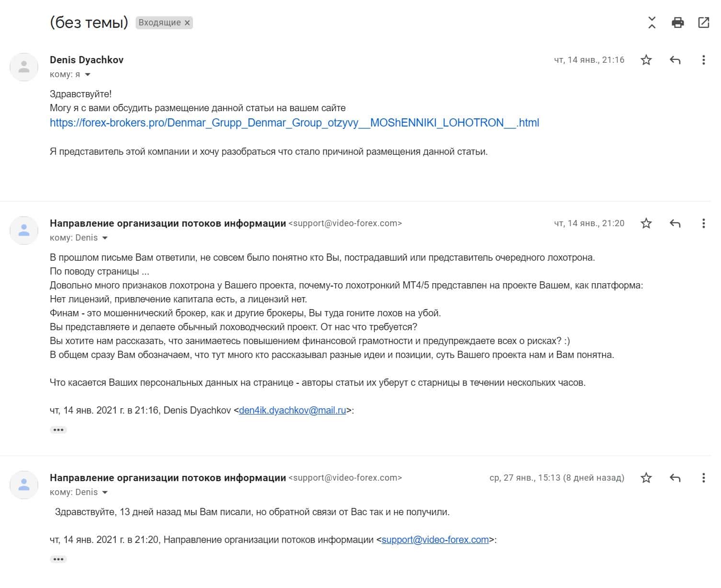Show recipient details of the 21:20 message
This screenshot has height=588, width=721.
point(105,238)
